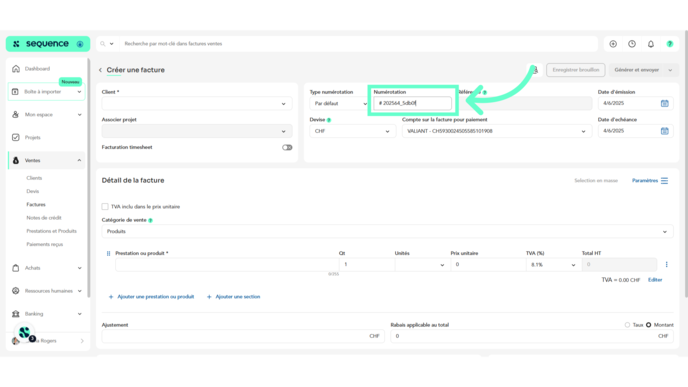Expand the Achats sidebar menu
The image size is (688, 387).
click(47, 268)
